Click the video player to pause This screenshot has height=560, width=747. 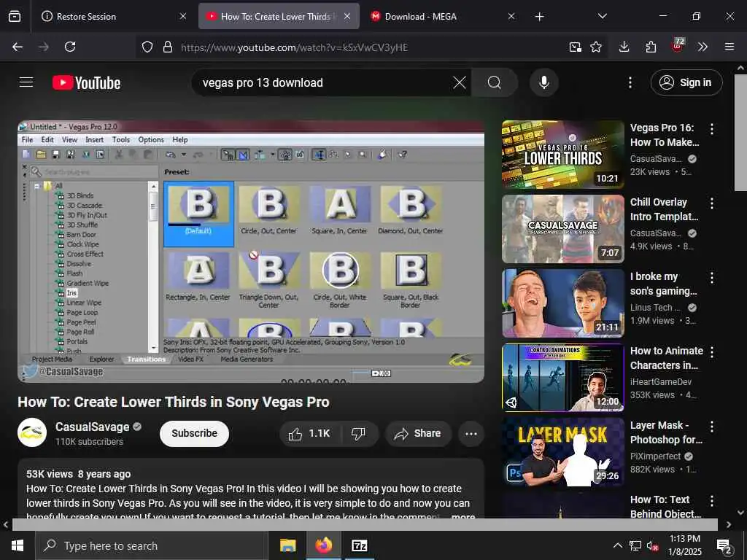coord(251,252)
